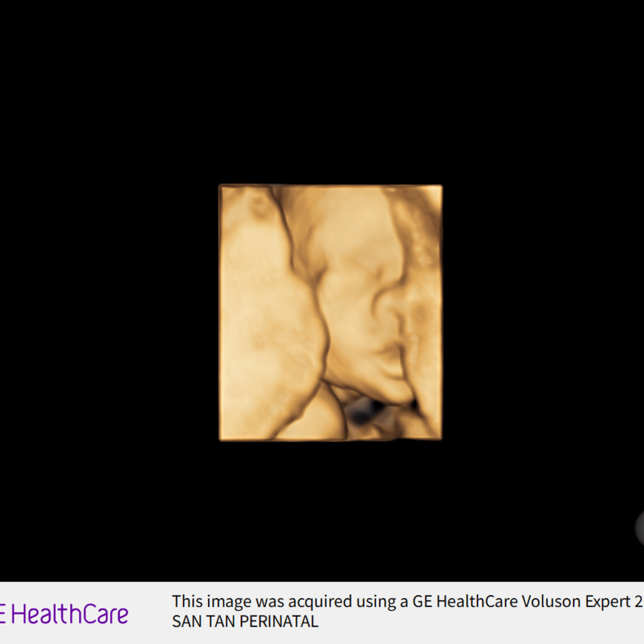
Task: Click the 'This image was acquired' sentence
Action: [407, 601]
